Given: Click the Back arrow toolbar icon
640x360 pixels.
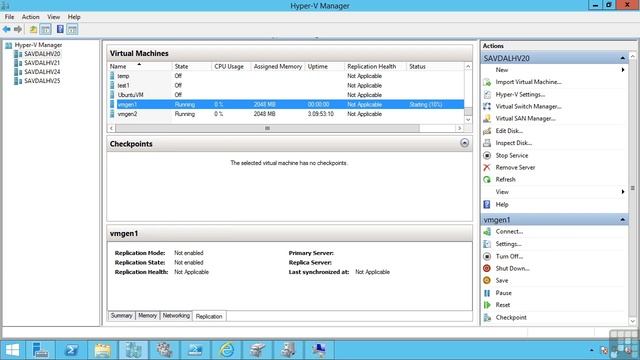Looking at the screenshot, I should [x=7, y=29].
